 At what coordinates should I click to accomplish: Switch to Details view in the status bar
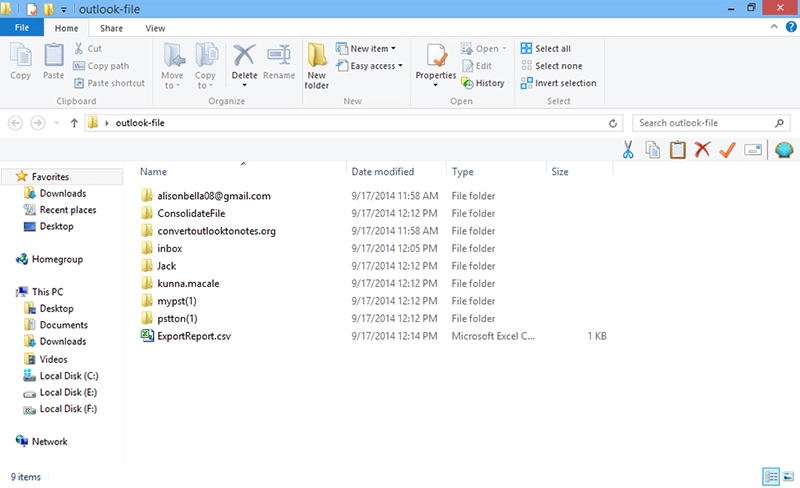[x=771, y=477]
